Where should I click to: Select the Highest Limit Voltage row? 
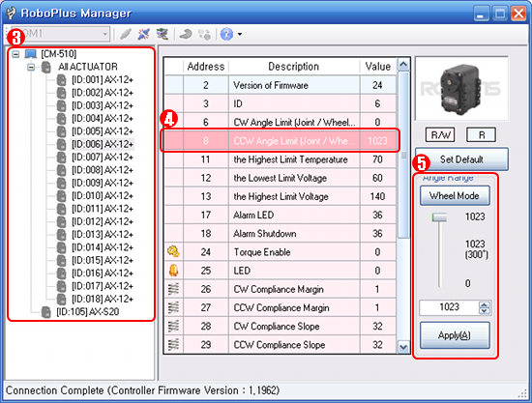(x=281, y=196)
